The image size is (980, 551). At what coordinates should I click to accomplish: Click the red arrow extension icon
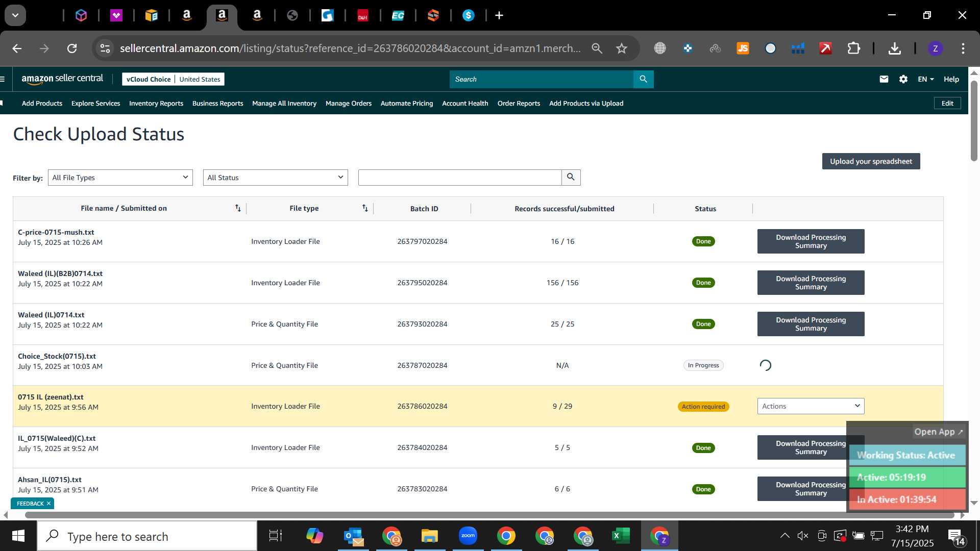coord(825,48)
